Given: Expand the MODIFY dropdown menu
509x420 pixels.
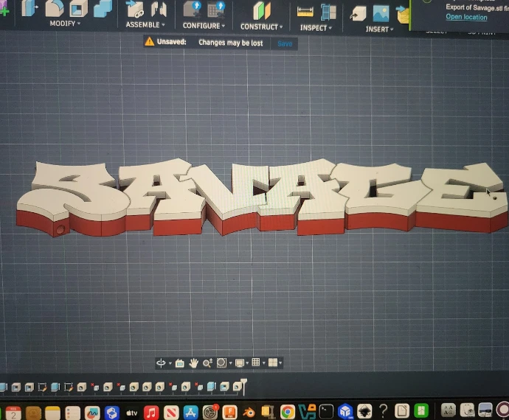Looking at the screenshot, I should click(65, 24).
